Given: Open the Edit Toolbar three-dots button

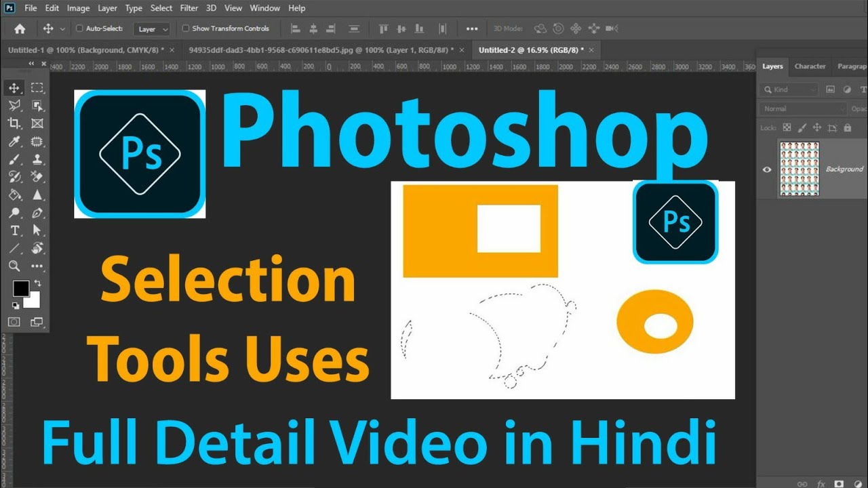Looking at the screenshot, I should (x=37, y=266).
